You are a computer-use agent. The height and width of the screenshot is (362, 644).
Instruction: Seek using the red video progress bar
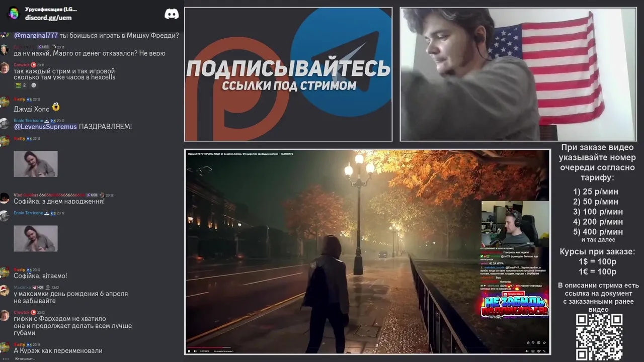[x=209, y=347]
